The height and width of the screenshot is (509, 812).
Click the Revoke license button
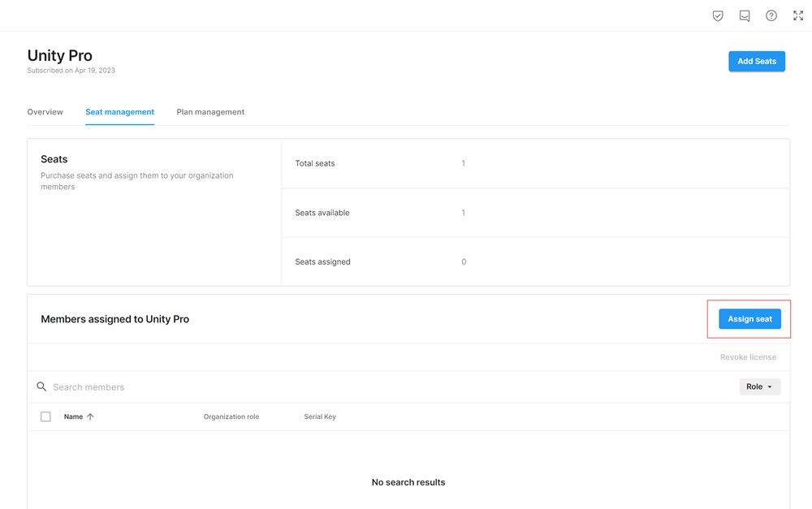(749, 357)
